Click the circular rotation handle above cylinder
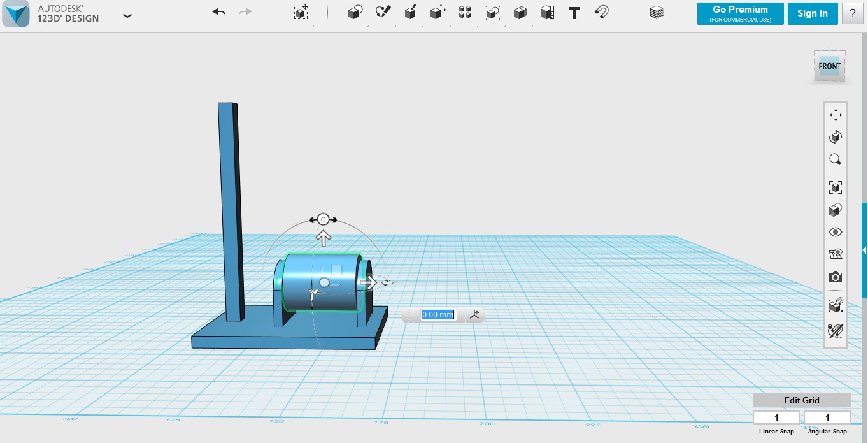This screenshot has width=868, height=443. pyautogui.click(x=323, y=219)
